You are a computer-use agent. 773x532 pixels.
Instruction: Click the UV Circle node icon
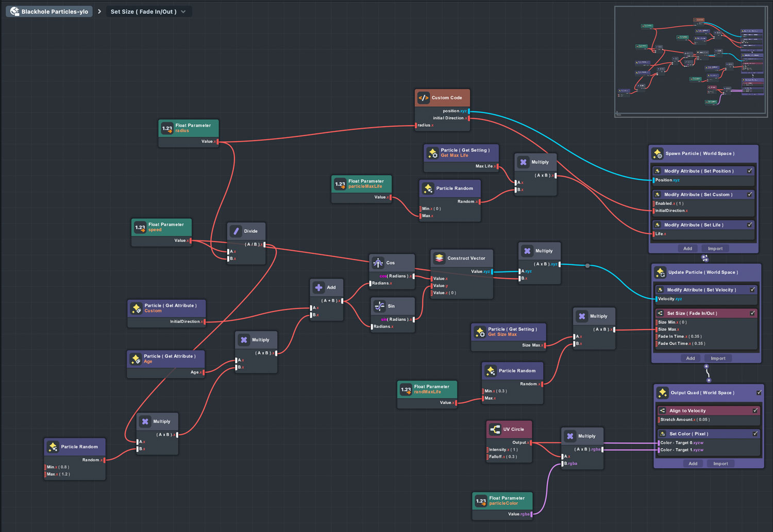pyautogui.click(x=495, y=430)
